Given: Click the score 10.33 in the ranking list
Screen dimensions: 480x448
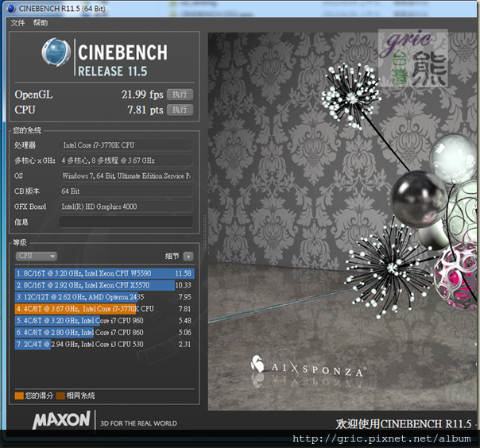Looking at the screenshot, I should [x=183, y=285].
